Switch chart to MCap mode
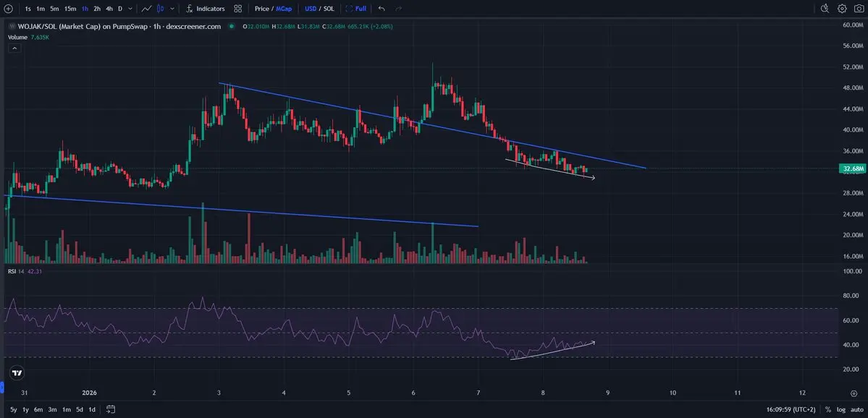 click(x=284, y=9)
